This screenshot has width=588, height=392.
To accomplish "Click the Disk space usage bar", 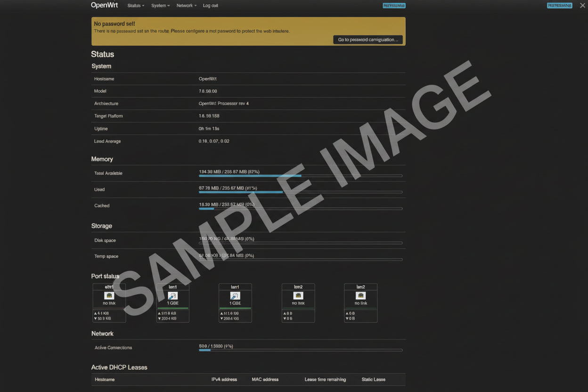I will point(300,243).
